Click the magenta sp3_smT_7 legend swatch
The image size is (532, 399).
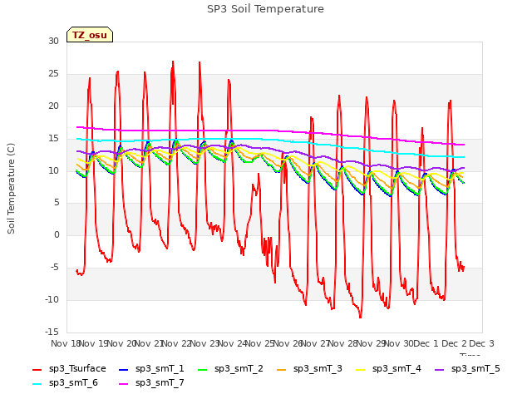click(x=124, y=384)
